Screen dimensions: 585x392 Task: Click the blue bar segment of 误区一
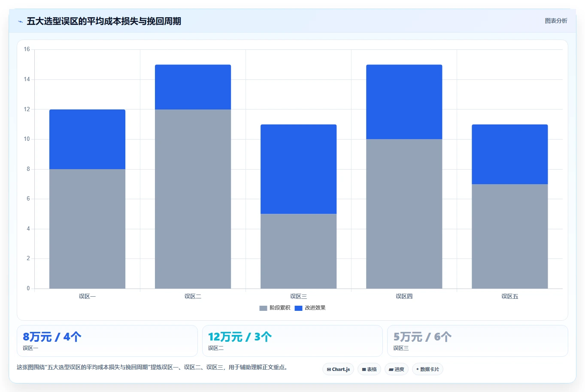pyautogui.click(x=88, y=140)
